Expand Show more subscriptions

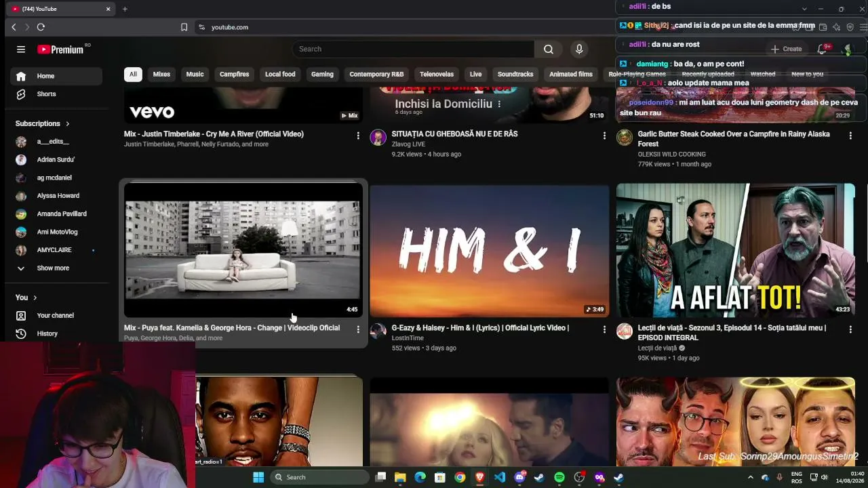point(56,268)
